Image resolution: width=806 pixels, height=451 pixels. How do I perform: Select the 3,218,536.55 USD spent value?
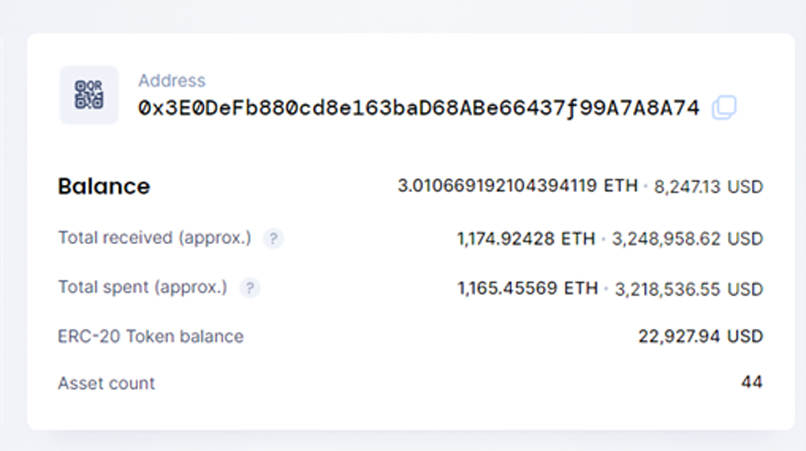[688, 288]
